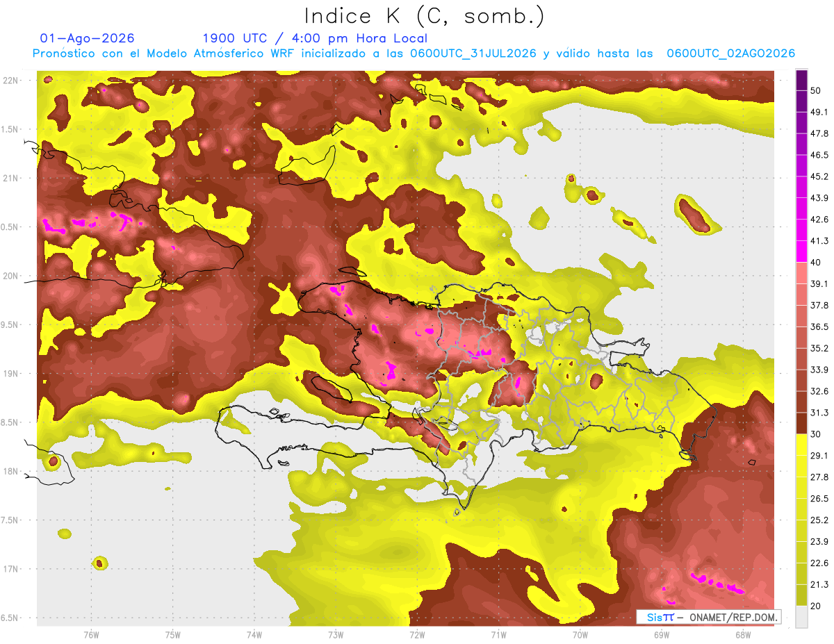Click the colorbar value "43.9"
The image size is (834, 644).
click(x=819, y=198)
